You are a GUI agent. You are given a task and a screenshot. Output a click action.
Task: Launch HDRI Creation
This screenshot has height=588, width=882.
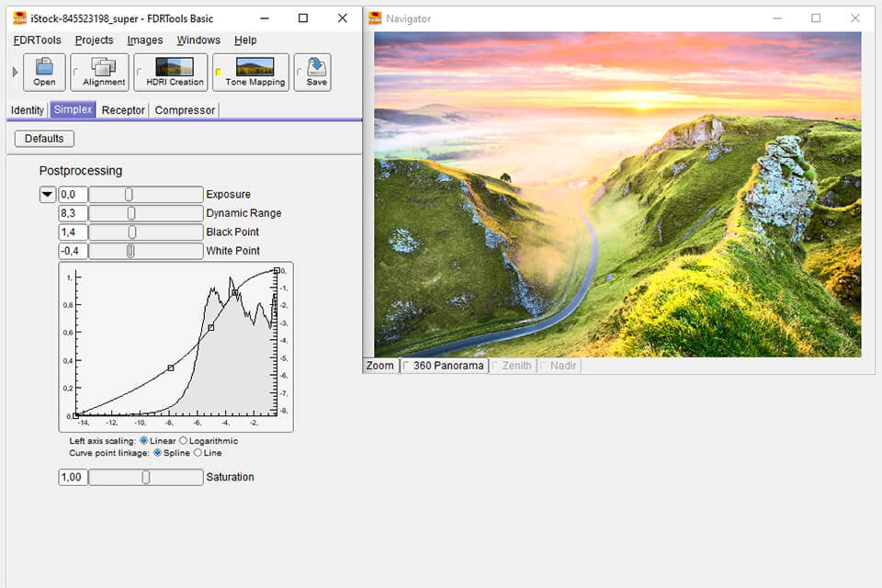171,72
